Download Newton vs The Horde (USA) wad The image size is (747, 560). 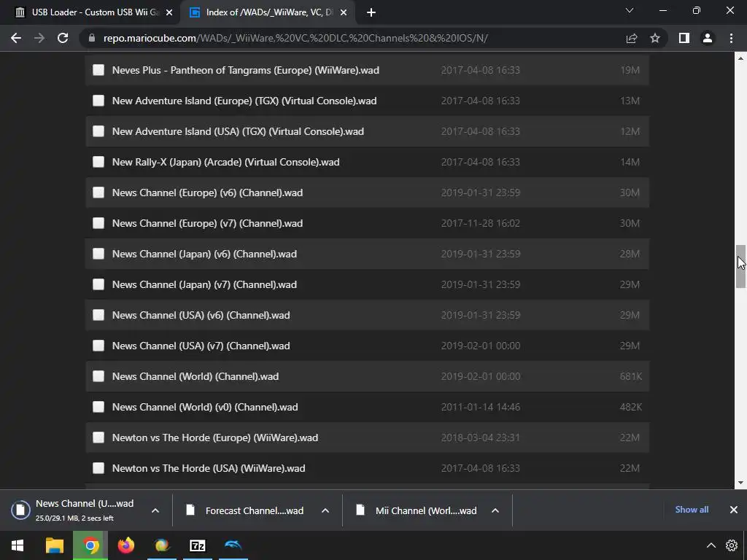(x=209, y=468)
